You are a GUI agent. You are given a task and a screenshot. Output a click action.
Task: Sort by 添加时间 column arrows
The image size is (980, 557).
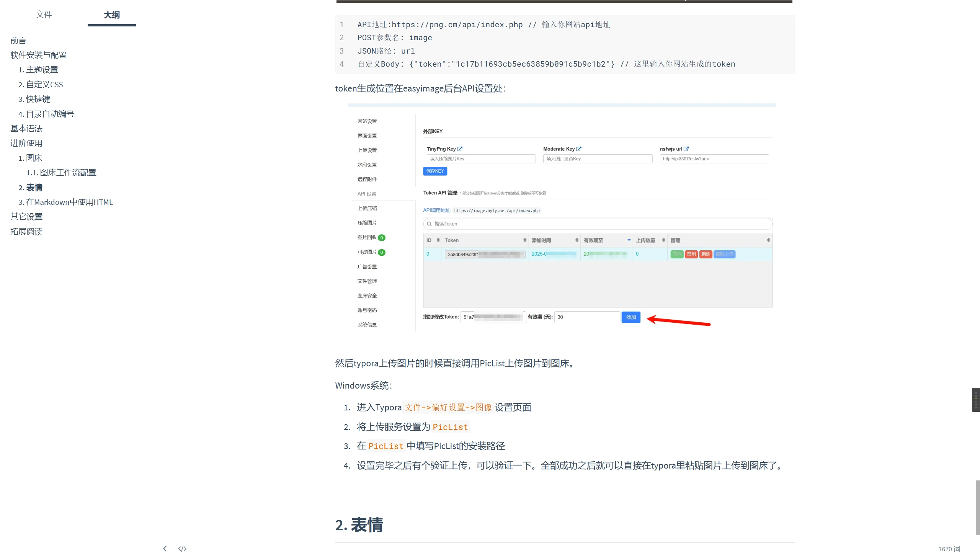(x=577, y=240)
